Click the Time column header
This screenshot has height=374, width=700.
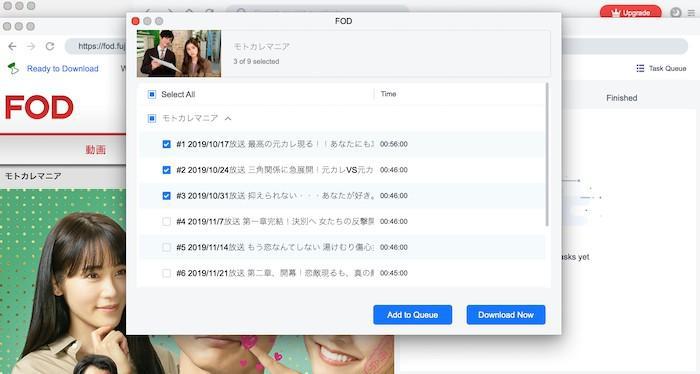pyautogui.click(x=388, y=94)
